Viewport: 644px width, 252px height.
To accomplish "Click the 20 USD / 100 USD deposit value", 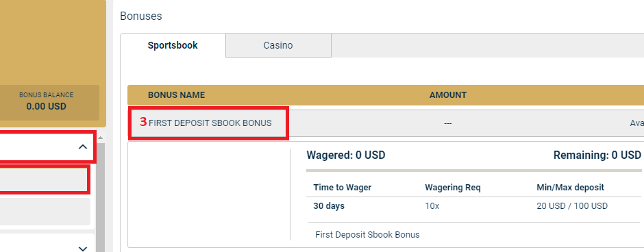I will [571, 206].
